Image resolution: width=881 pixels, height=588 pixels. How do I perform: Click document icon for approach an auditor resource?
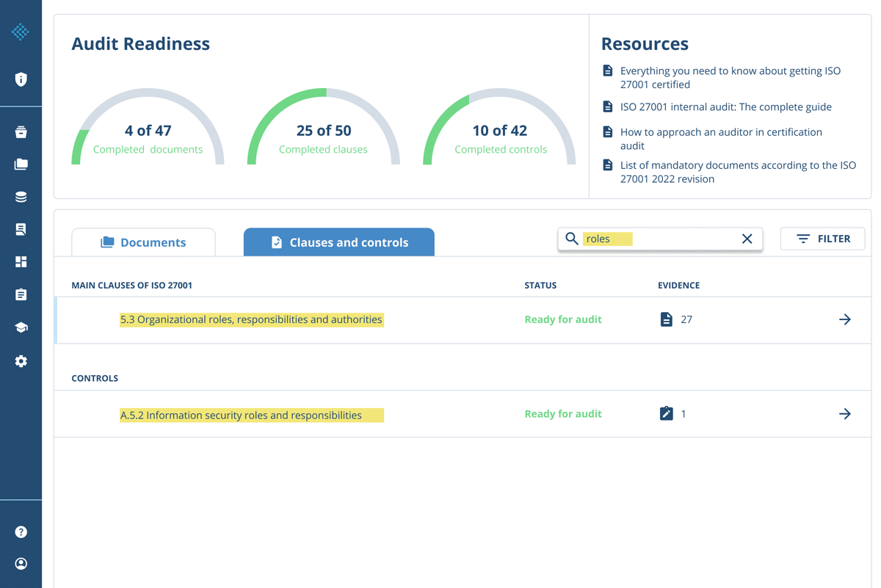[607, 131]
